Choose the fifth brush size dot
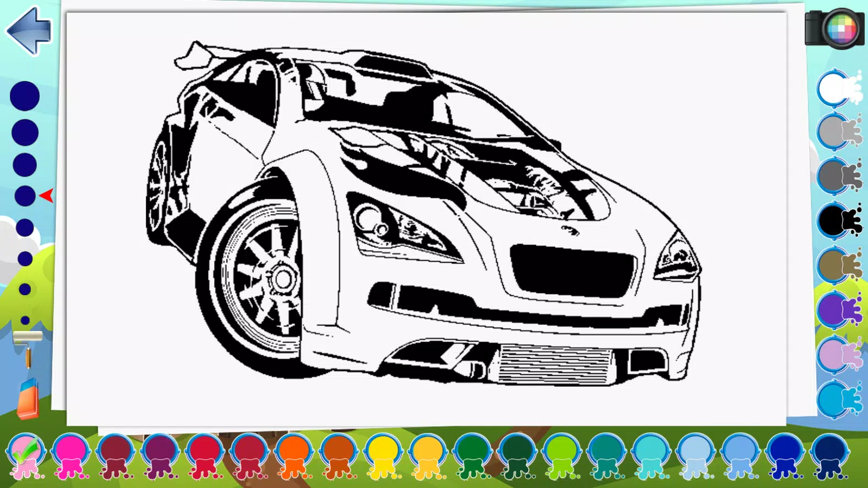868x488 pixels. coord(25,227)
